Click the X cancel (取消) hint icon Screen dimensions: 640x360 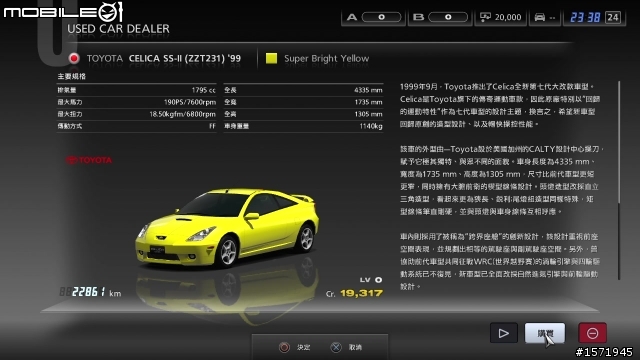click(x=336, y=347)
